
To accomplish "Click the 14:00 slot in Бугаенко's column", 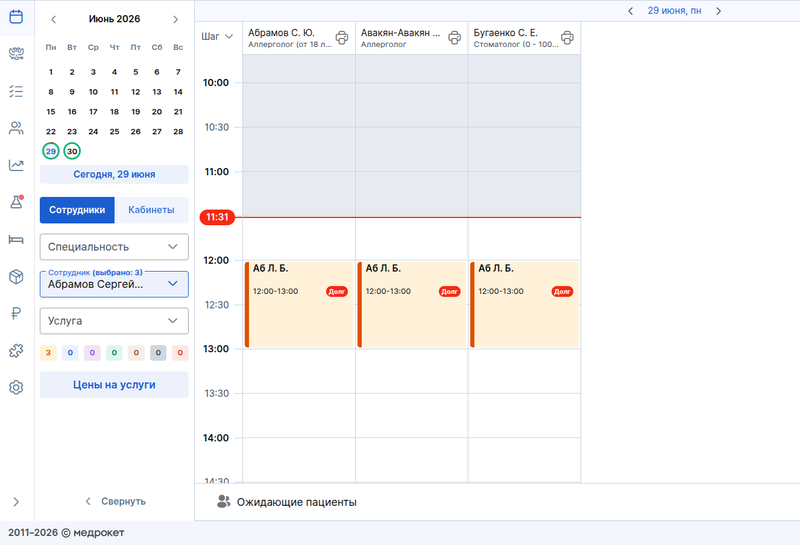I will (524, 459).
